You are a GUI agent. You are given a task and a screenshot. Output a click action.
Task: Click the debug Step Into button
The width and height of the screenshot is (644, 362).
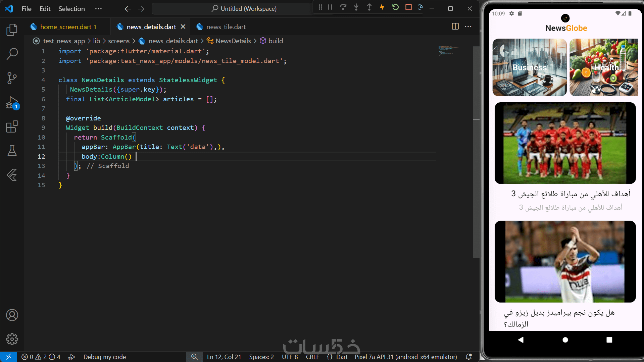(356, 7)
